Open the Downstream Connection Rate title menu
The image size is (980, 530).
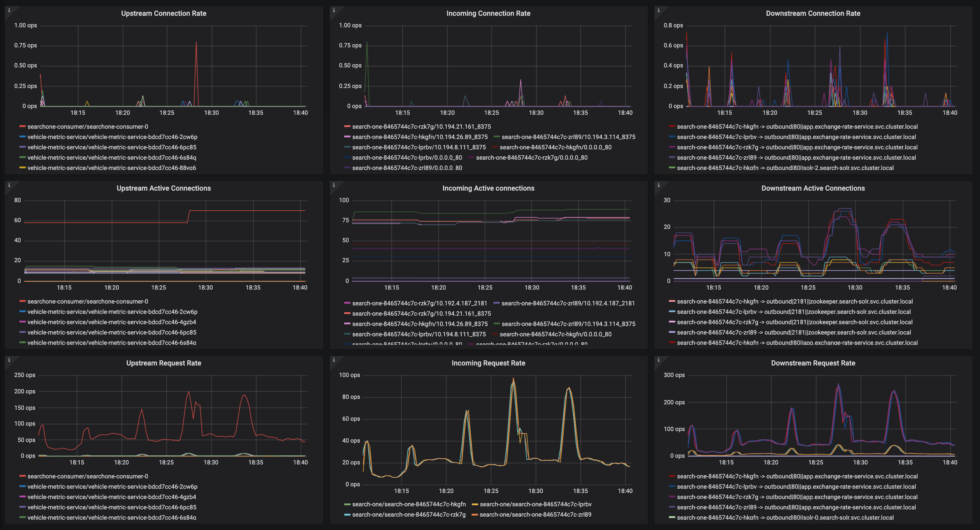click(x=813, y=13)
